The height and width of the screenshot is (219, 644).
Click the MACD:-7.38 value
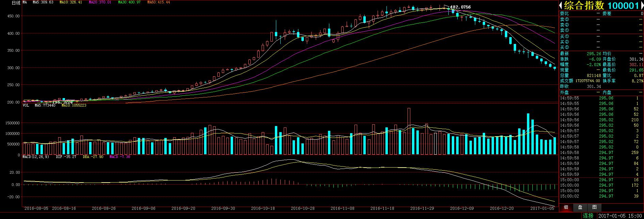120,157
